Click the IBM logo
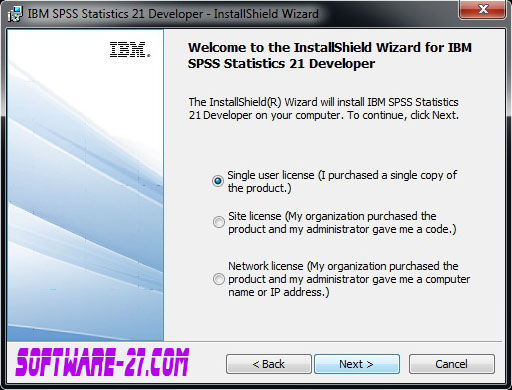512x390 pixels. 130,50
